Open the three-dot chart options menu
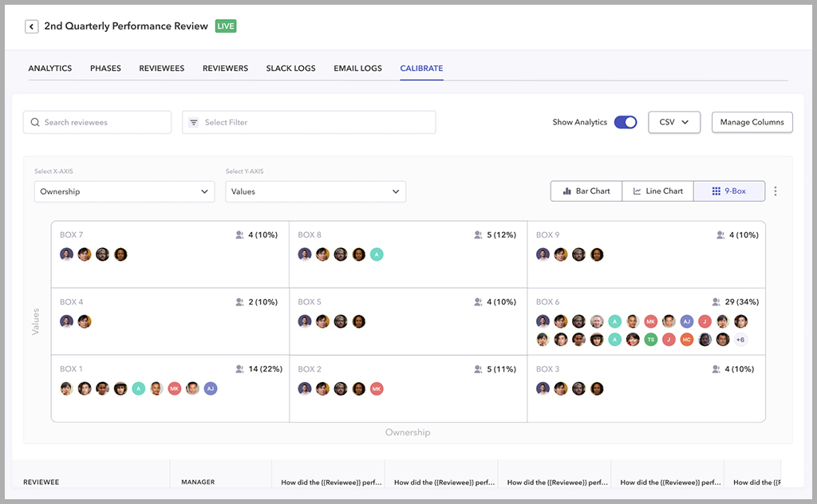 [x=776, y=191]
